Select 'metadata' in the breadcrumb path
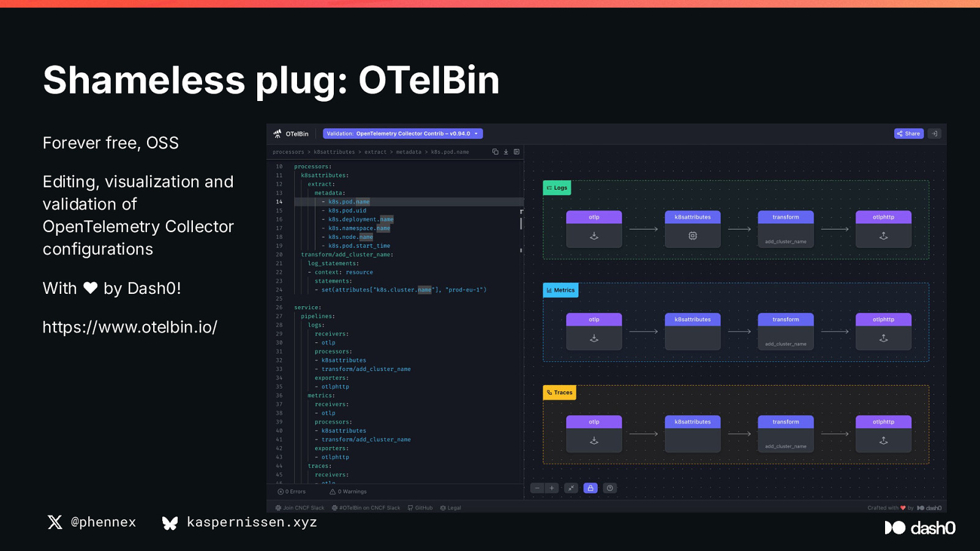The height and width of the screenshot is (551, 980). [409, 152]
